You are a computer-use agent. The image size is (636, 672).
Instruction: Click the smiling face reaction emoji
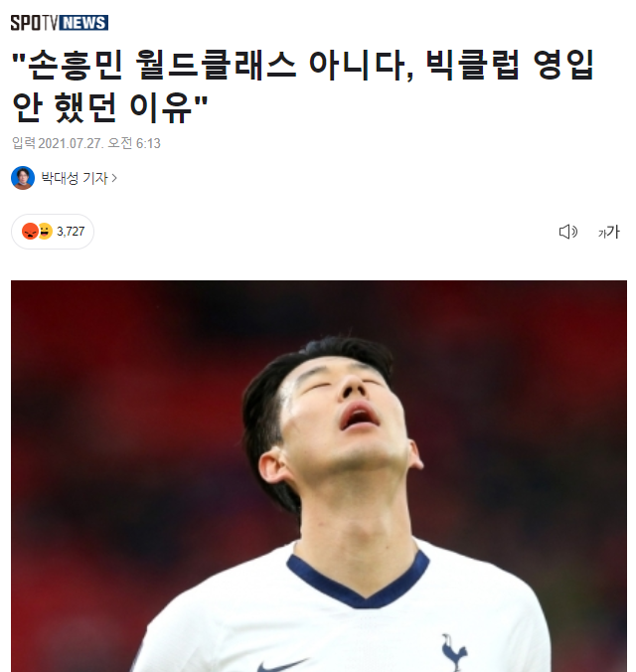tap(45, 231)
